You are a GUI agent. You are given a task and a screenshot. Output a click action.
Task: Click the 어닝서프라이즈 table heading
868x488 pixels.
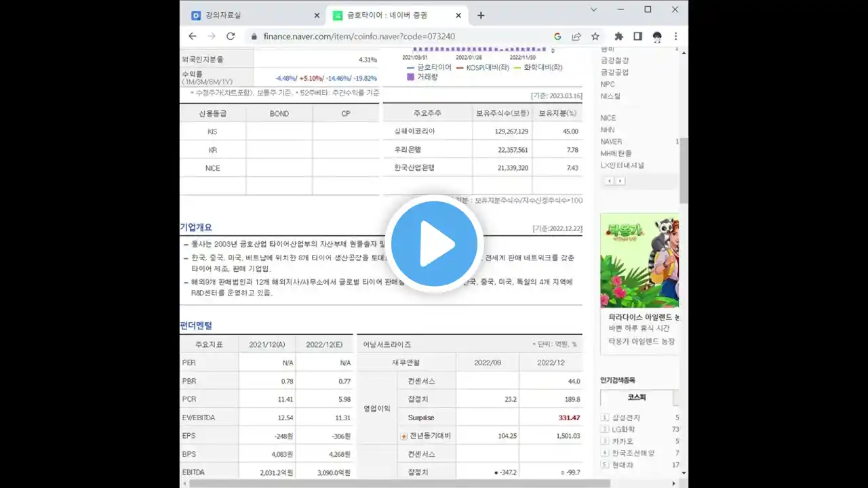tap(387, 344)
